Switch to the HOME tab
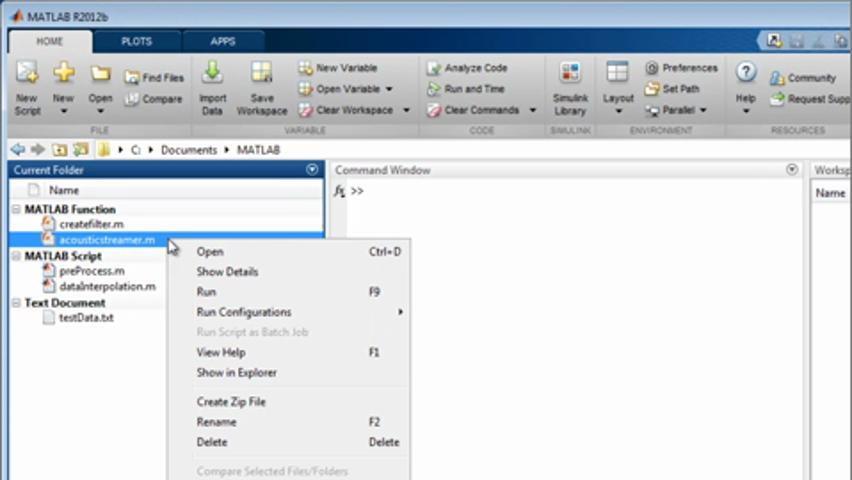This screenshot has height=480, width=852. point(50,41)
